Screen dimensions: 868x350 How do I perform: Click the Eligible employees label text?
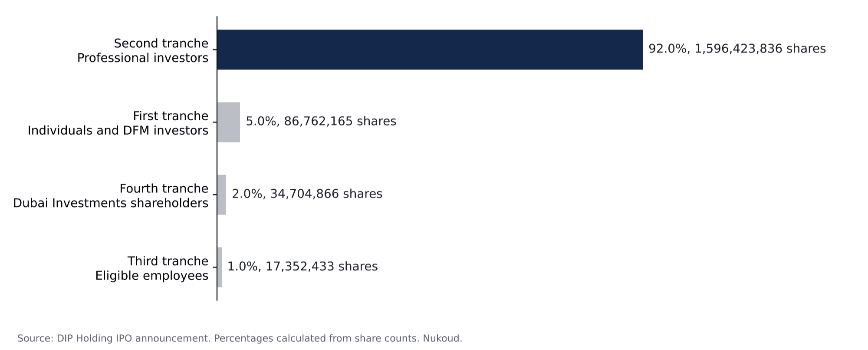coord(152,276)
